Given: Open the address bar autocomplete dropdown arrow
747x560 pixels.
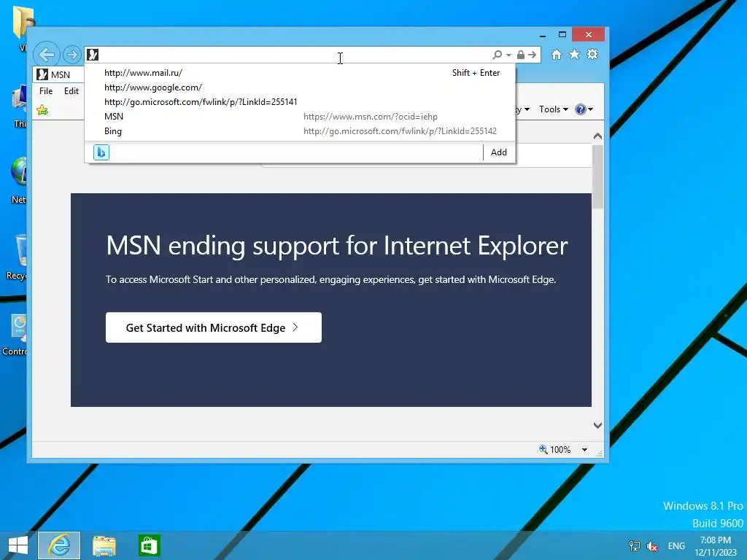Looking at the screenshot, I should [x=508, y=55].
